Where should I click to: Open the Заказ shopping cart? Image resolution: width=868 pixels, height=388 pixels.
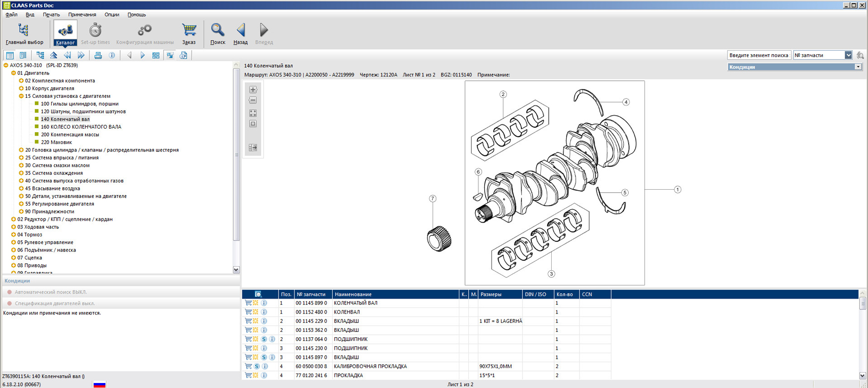tap(189, 33)
